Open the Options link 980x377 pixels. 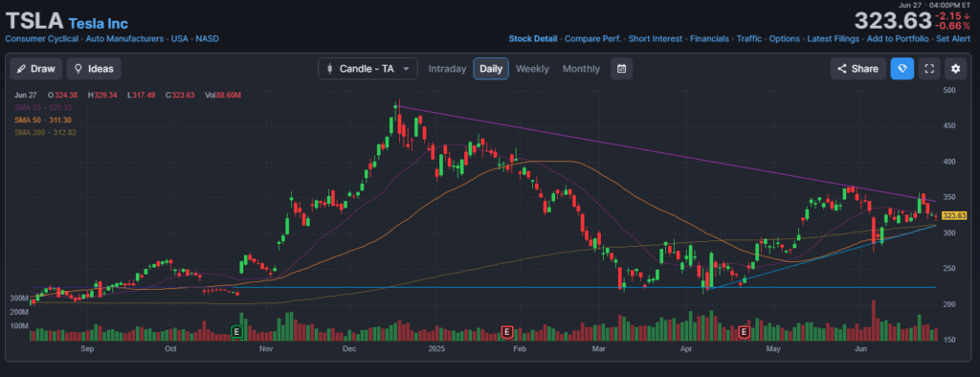pos(785,39)
